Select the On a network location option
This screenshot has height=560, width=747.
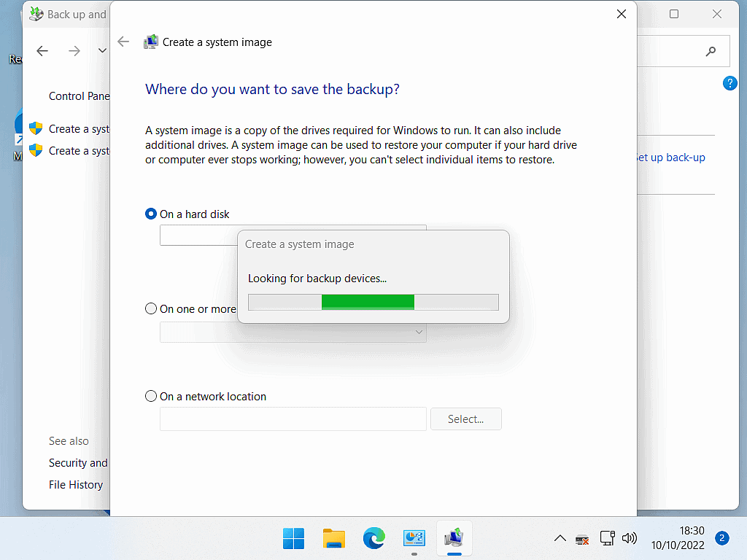pos(150,396)
